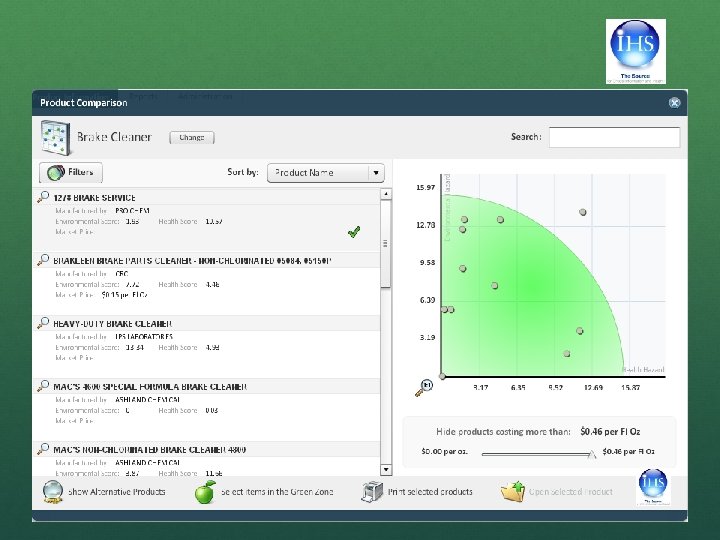The width and height of the screenshot is (720, 540).
Task: Click the Change button
Action: (x=191, y=137)
